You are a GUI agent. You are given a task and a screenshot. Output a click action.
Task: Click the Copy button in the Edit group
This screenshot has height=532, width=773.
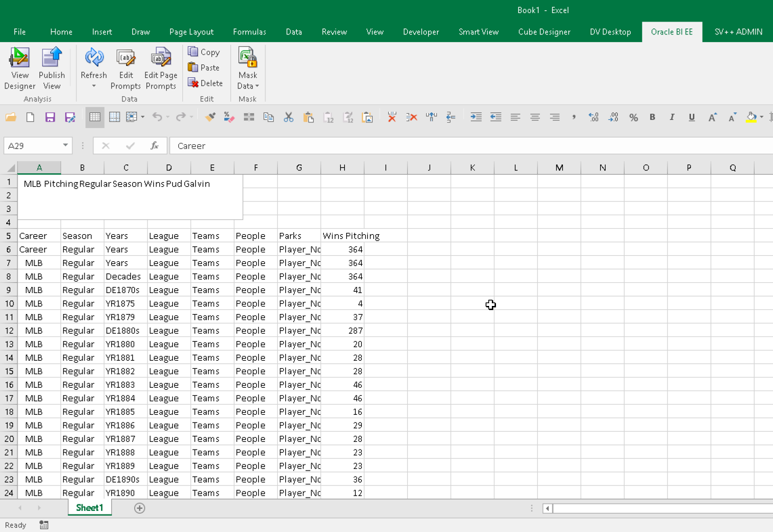click(204, 52)
